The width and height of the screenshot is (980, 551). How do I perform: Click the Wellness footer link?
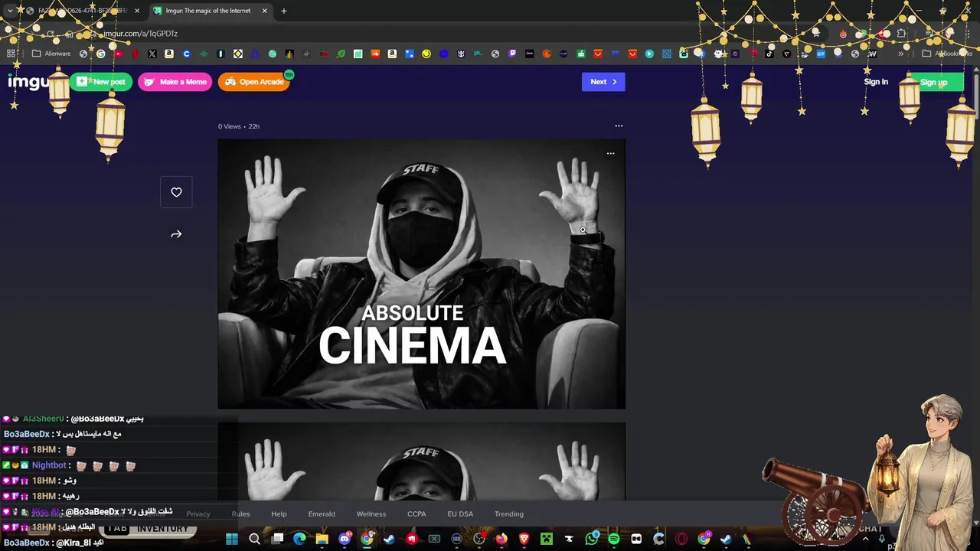tap(371, 514)
